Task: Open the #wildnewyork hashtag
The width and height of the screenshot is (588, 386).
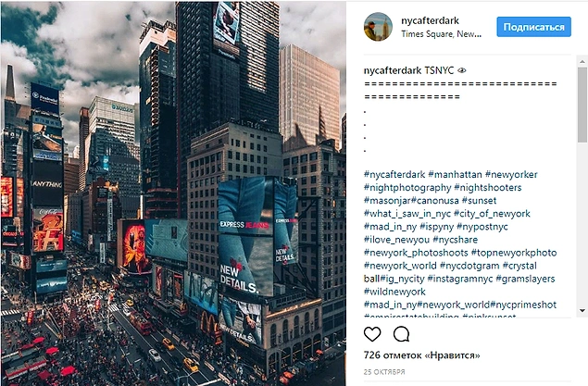Action: [394, 292]
